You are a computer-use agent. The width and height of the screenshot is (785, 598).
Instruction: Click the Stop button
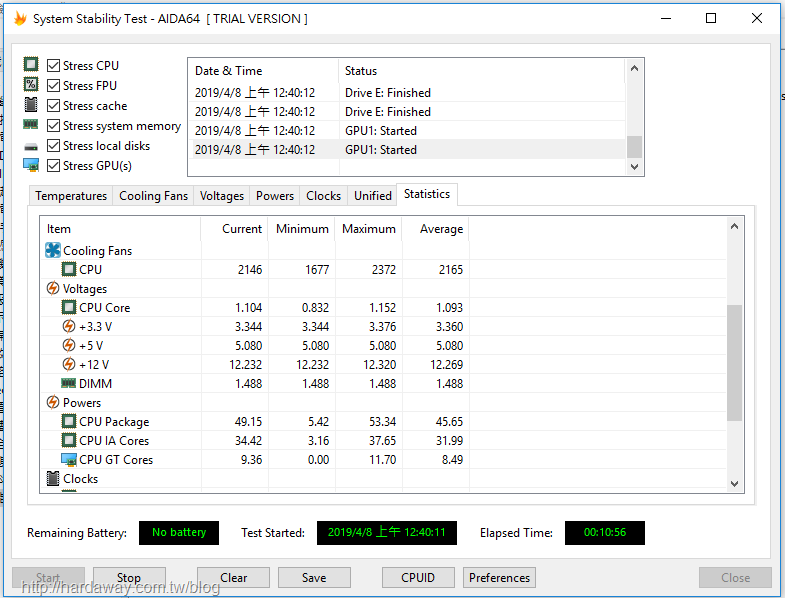[129, 577]
